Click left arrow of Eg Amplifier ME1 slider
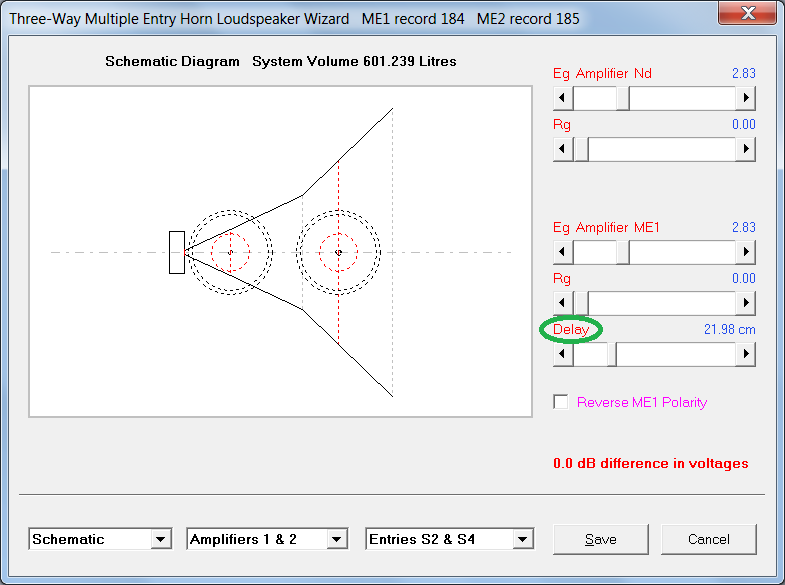Viewport: 785px width, 585px height. pyautogui.click(x=563, y=252)
